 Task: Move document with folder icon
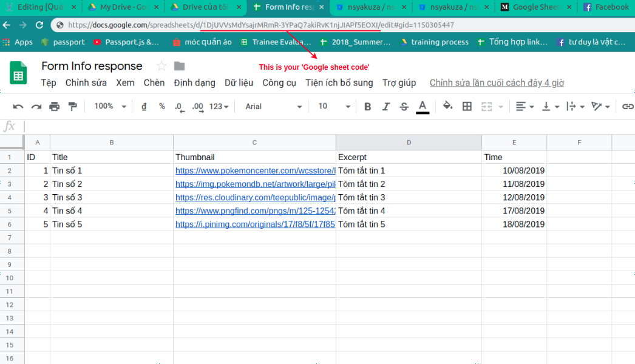click(180, 66)
